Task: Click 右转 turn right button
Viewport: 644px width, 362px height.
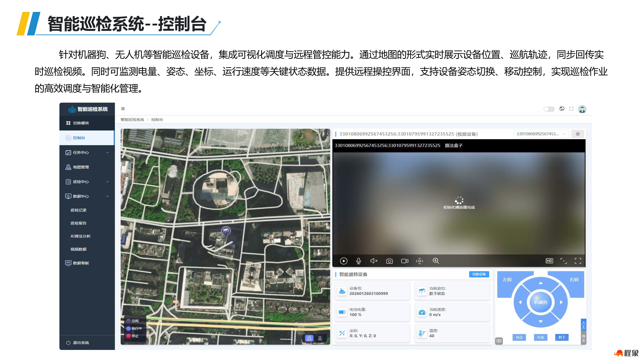Action: coord(574,280)
